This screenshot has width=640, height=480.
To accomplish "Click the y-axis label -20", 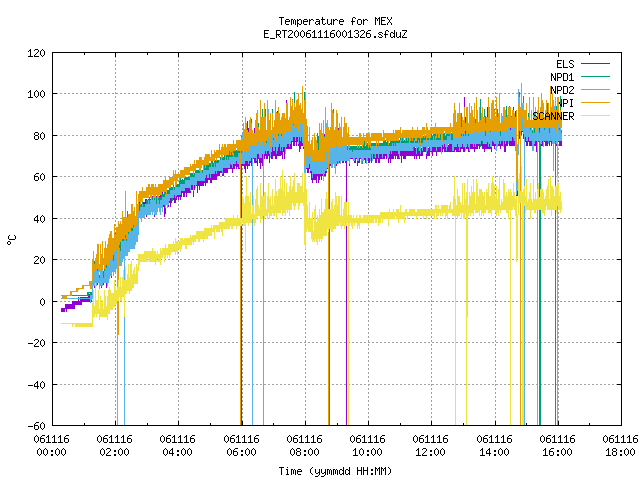I will 36,343.
